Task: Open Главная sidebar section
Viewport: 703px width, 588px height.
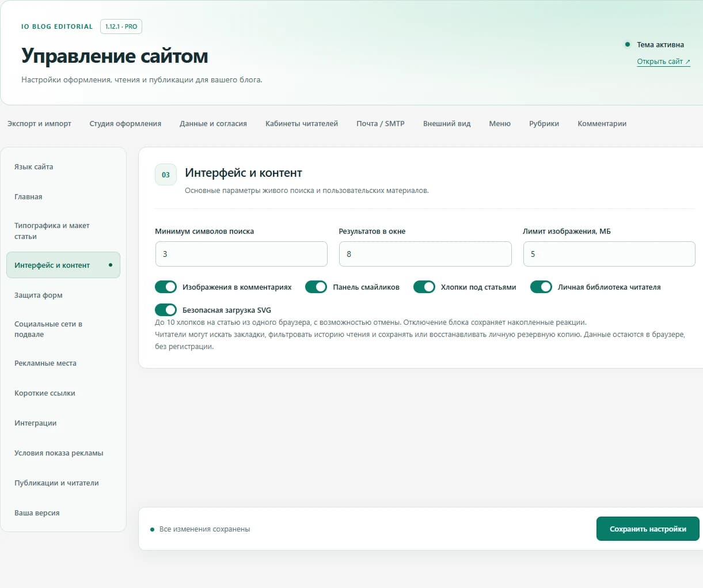Action: tap(63, 197)
